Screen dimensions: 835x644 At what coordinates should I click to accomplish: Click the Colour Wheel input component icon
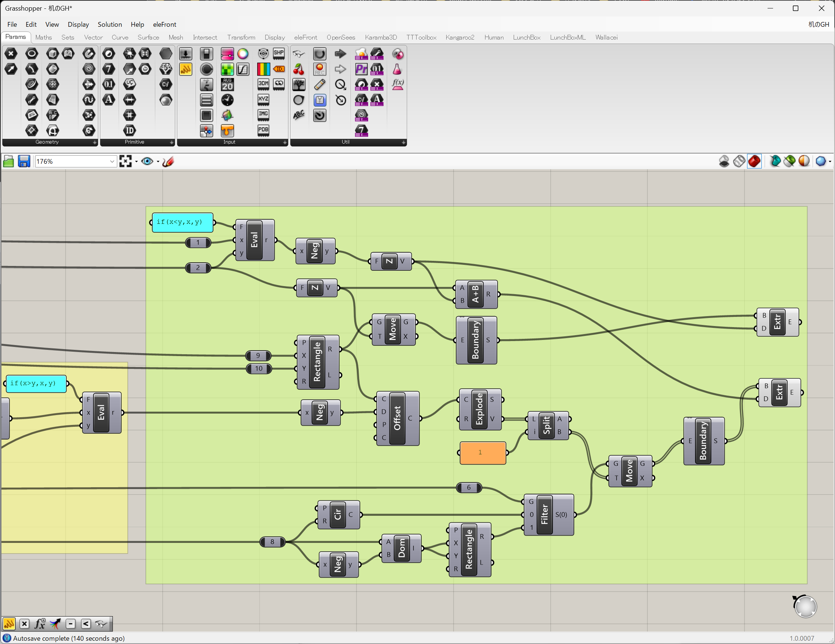click(243, 54)
